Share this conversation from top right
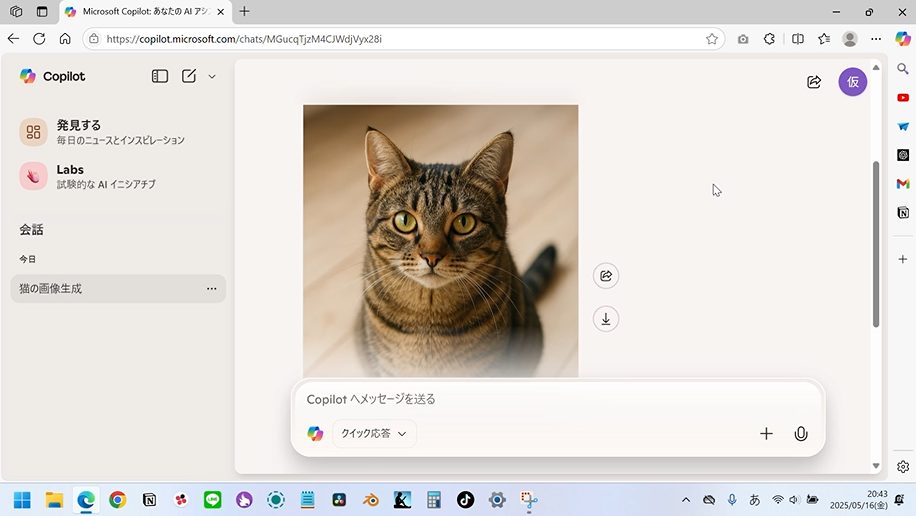Image resolution: width=916 pixels, height=516 pixels. 814,82
